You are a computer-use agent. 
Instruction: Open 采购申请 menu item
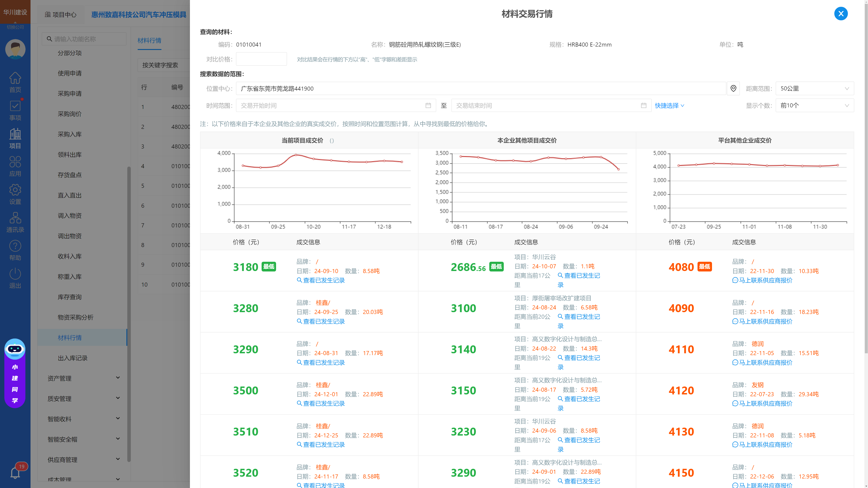tap(69, 94)
